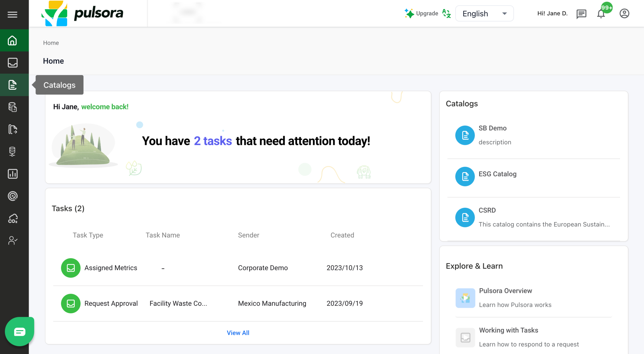Image resolution: width=644 pixels, height=354 pixels.
Task: Click the bar chart analytics sidebar icon
Action: tap(12, 174)
